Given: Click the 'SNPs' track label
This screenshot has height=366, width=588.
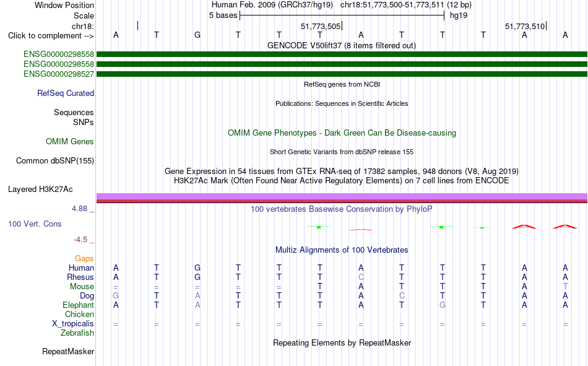Looking at the screenshot, I should click(84, 123).
